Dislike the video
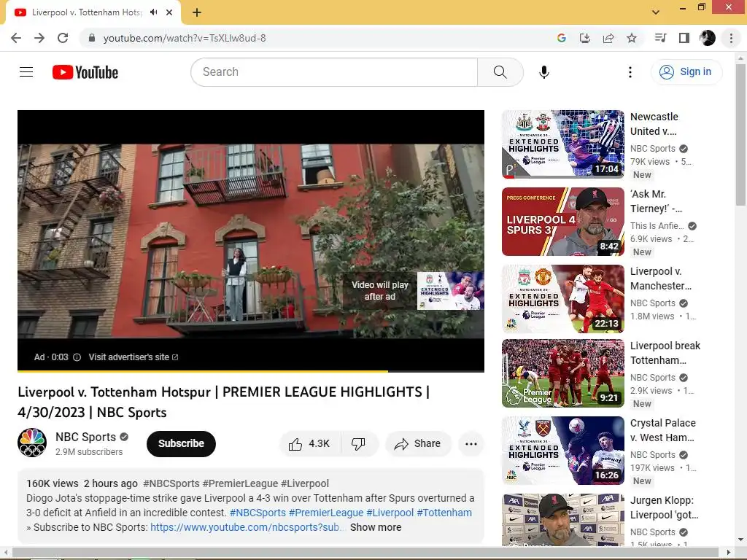 pyautogui.click(x=358, y=444)
